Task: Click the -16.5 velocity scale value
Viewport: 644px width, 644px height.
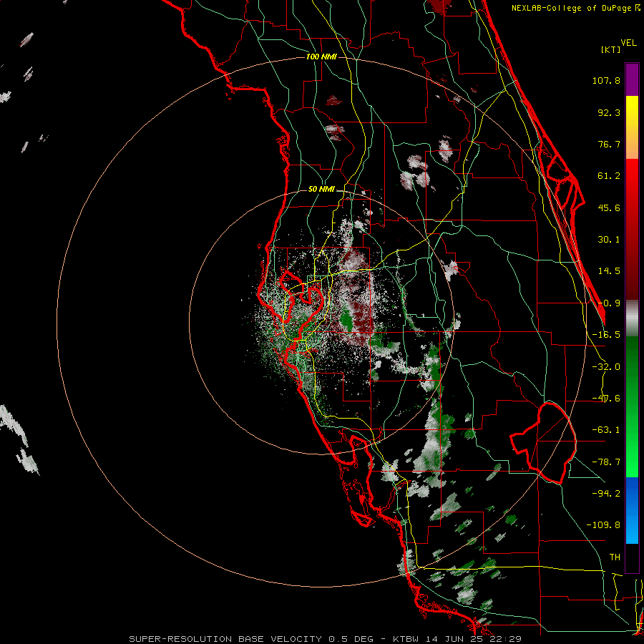Action: tap(606, 335)
